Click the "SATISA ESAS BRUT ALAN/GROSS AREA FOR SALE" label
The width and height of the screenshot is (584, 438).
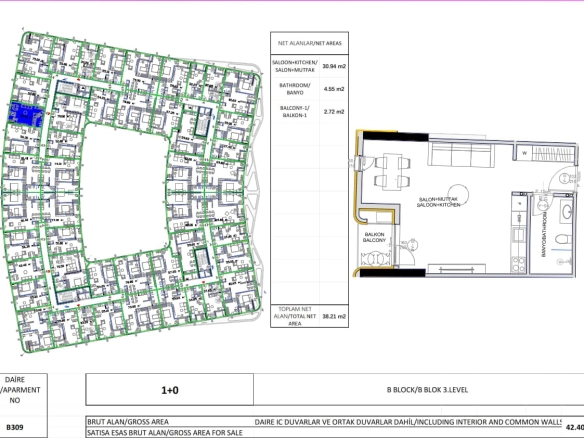pyautogui.click(x=165, y=433)
